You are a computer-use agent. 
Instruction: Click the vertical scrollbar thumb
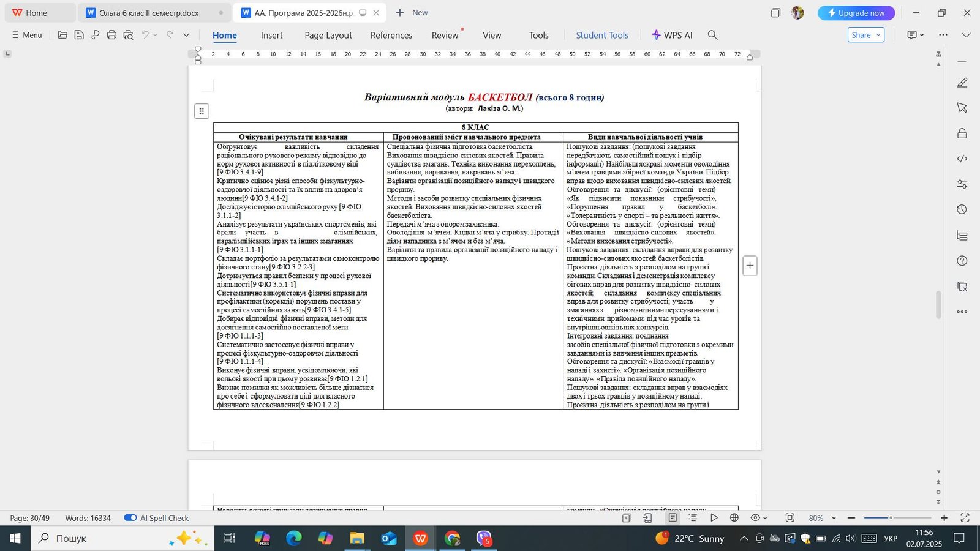pos(938,305)
